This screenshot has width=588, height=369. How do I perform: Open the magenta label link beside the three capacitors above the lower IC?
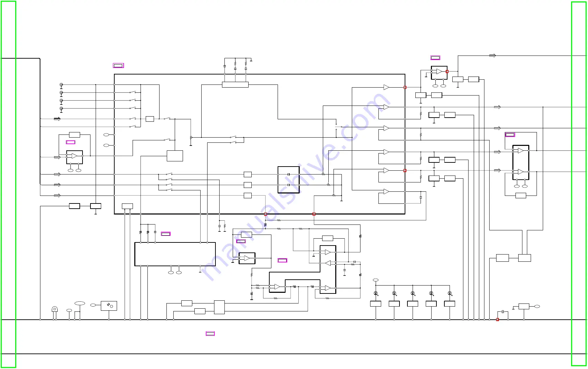point(166,234)
